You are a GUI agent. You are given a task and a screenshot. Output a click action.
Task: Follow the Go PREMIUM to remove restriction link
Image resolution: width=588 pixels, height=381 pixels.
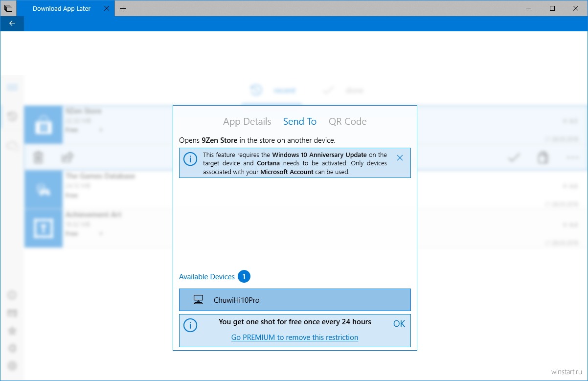pos(295,337)
